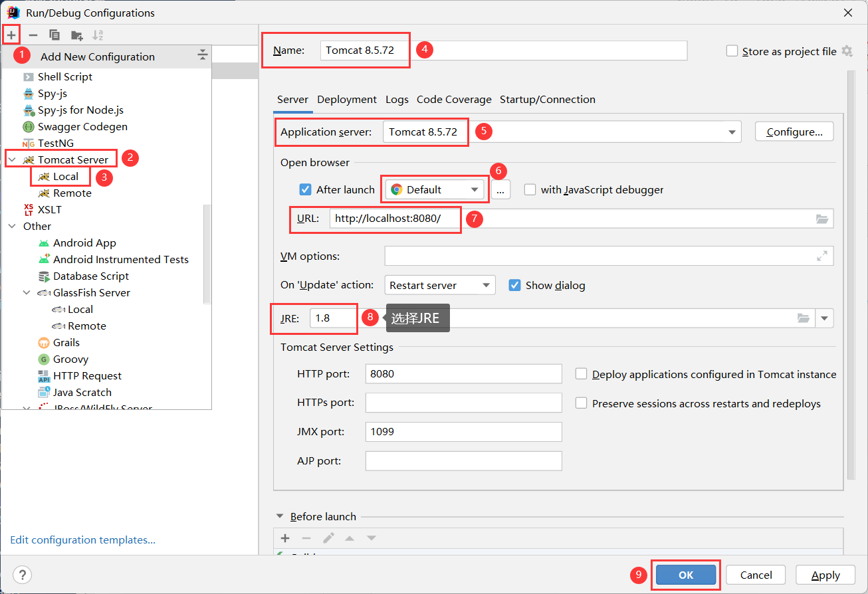The width and height of the screenshot is (868, 594).
Task: Switch to the Logs tab
Action: (x=397, y=99)
